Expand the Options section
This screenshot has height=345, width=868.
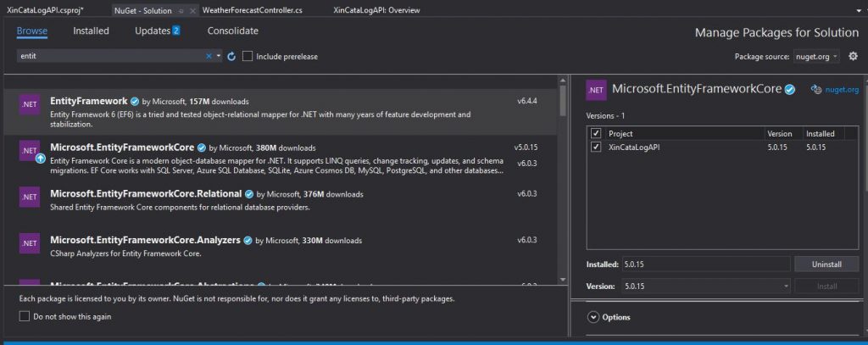pos(593,317)
